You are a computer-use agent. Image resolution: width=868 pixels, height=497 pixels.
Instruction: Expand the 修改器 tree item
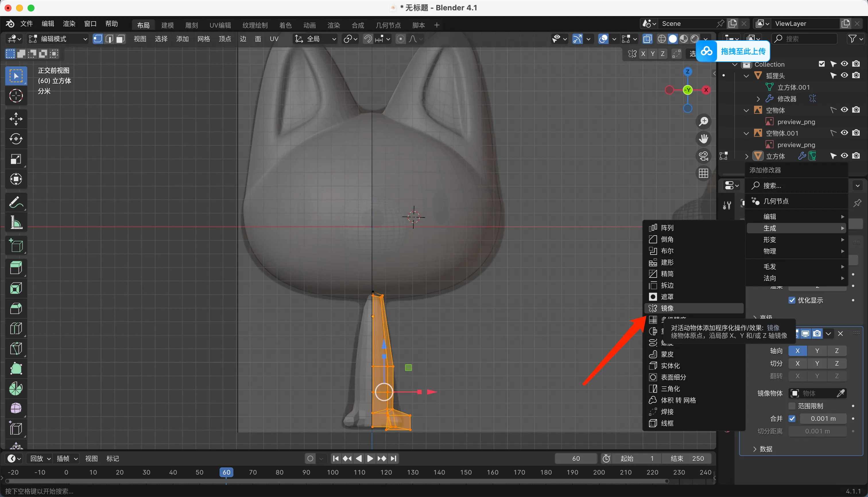pyautogui.click(x=758, y=99)
